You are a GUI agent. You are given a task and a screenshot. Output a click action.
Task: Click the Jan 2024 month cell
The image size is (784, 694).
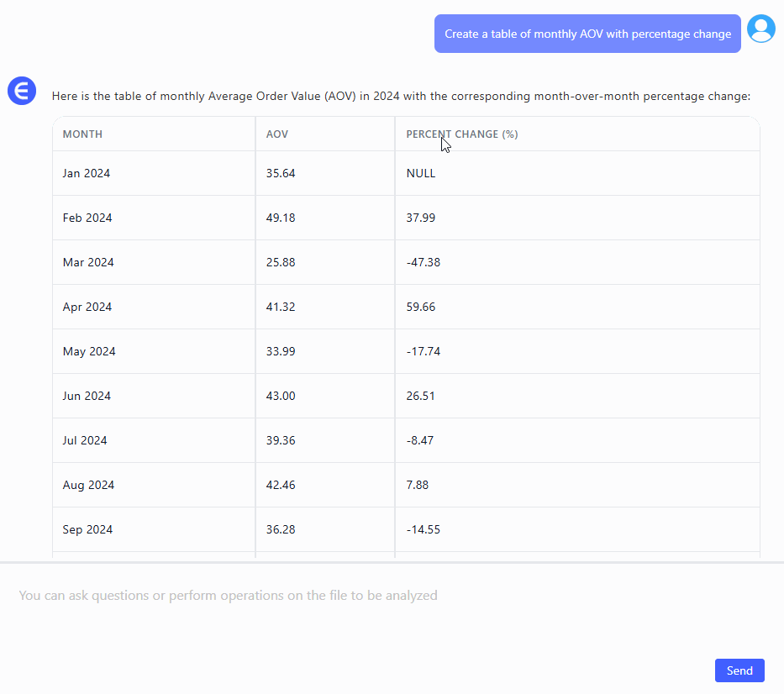[x=87, y=174]
